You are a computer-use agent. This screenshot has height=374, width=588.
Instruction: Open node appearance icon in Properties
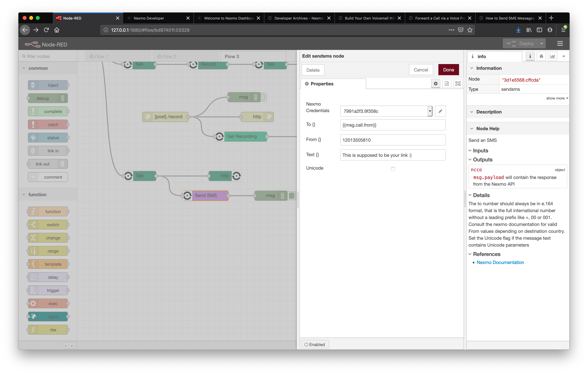[458, 84]
